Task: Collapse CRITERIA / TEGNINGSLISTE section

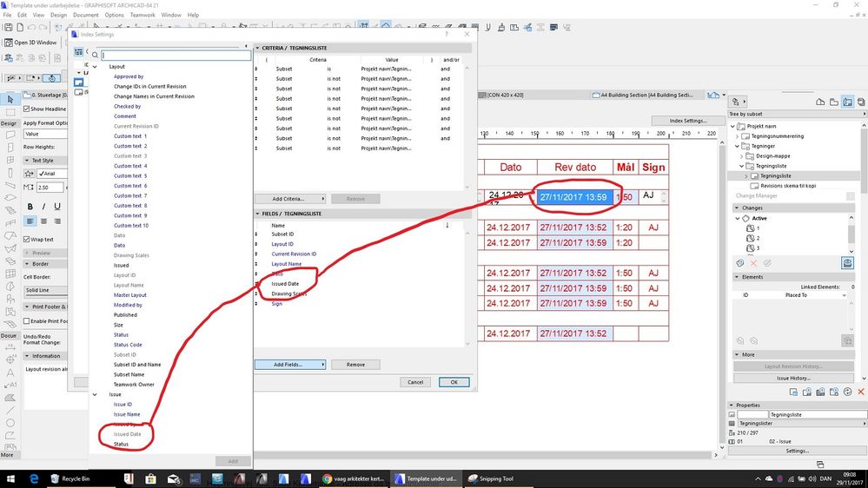Action: (257, 48)
